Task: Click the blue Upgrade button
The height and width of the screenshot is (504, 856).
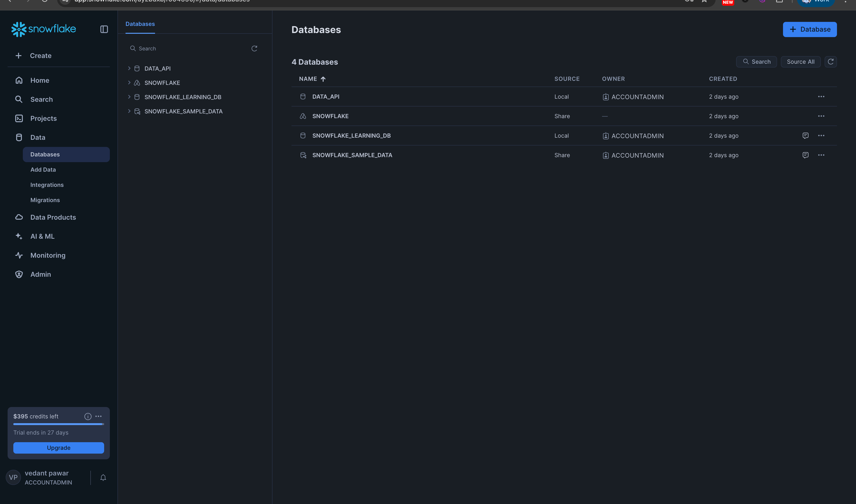Action: (x=58, y=448)
